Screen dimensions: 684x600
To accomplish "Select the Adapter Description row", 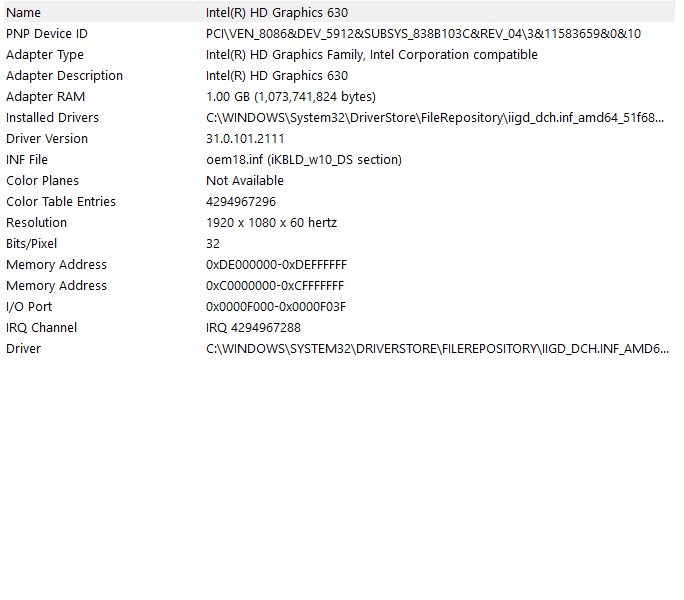I will (x=64, y=75).
